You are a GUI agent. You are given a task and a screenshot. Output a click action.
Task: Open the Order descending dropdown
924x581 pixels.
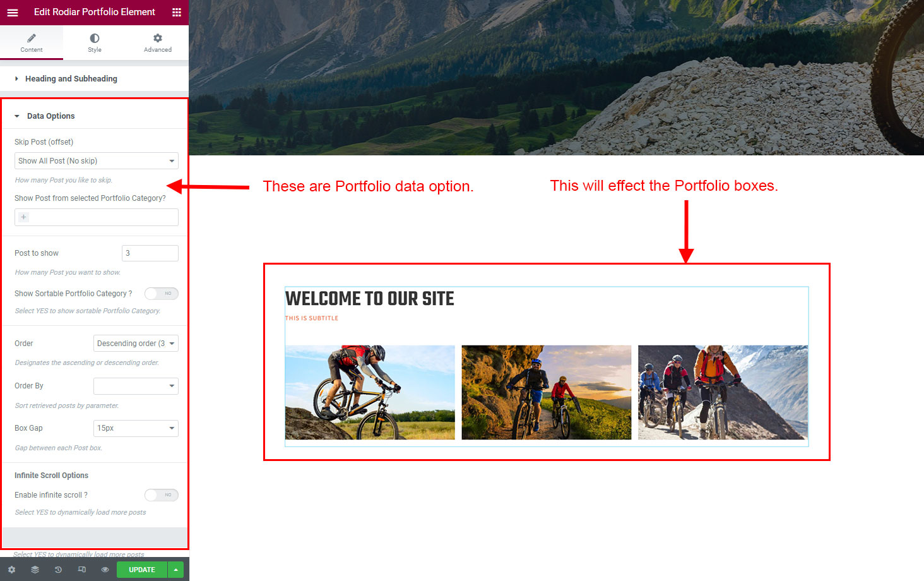[x=136, y=344]
